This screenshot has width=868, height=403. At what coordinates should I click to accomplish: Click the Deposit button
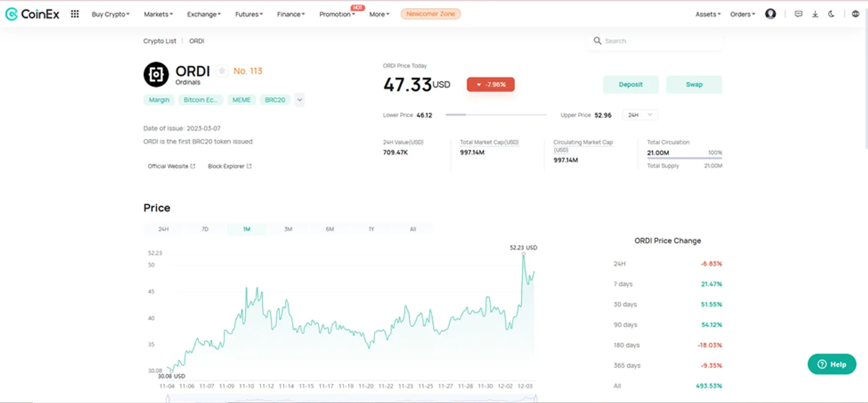(x=630, y=85)
